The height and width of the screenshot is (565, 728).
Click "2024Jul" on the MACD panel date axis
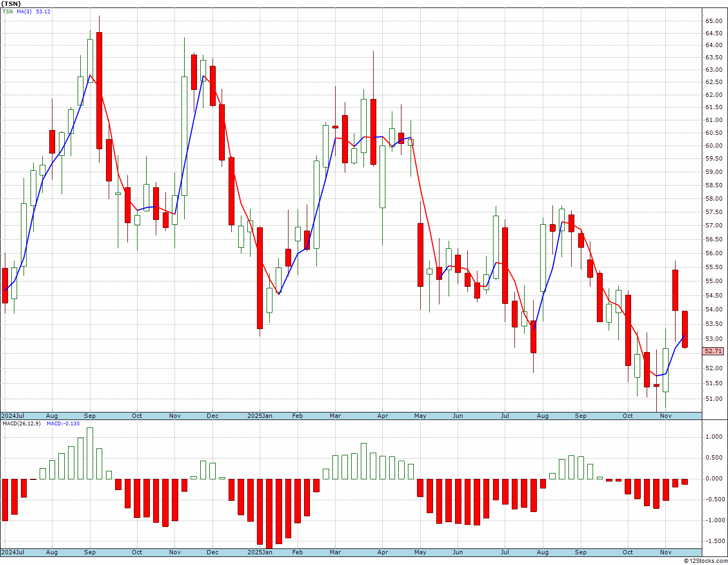coord(13,552)
